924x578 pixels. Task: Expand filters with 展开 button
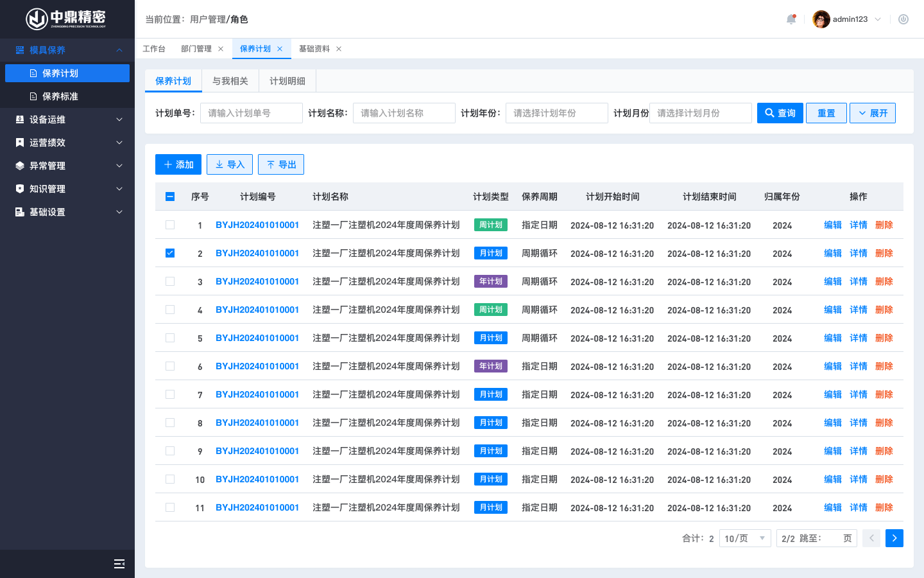872,113
